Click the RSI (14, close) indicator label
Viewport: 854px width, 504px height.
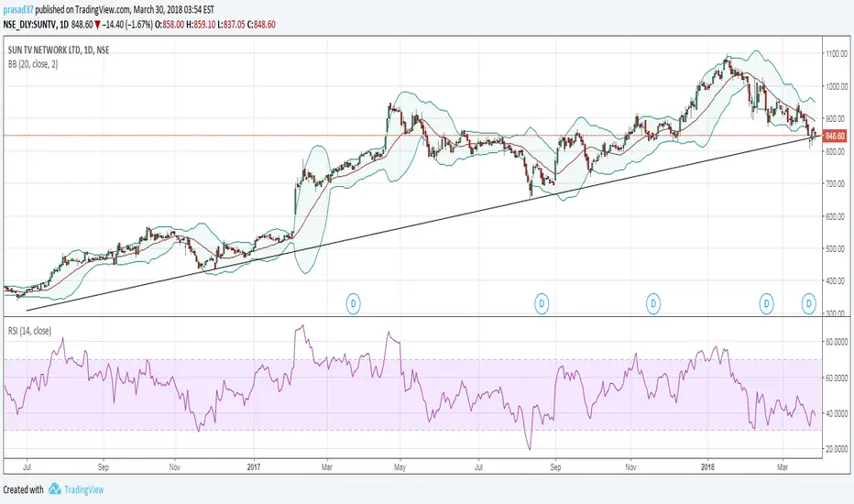[29, 331]
